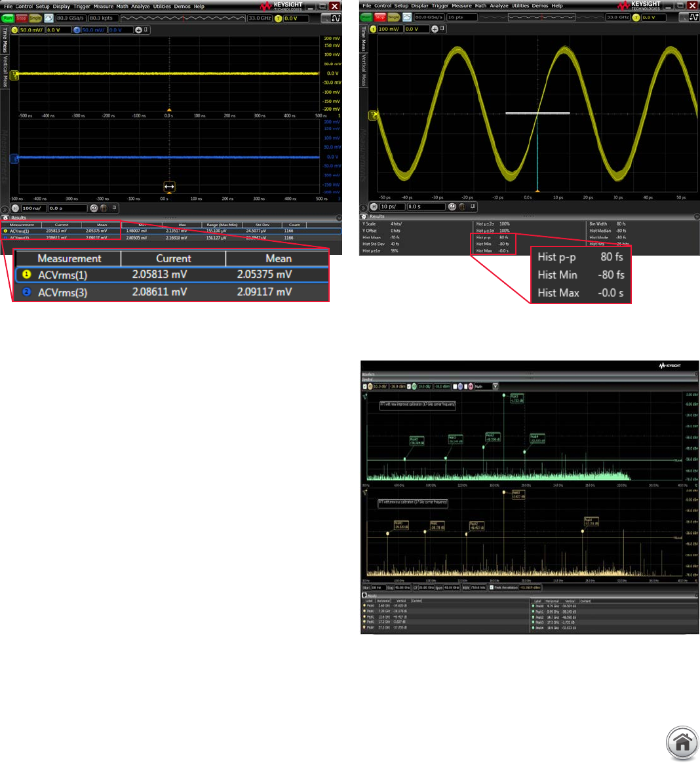700x763 pixels.
Task: Click waveform overview bar in left window
Action: 183,18
